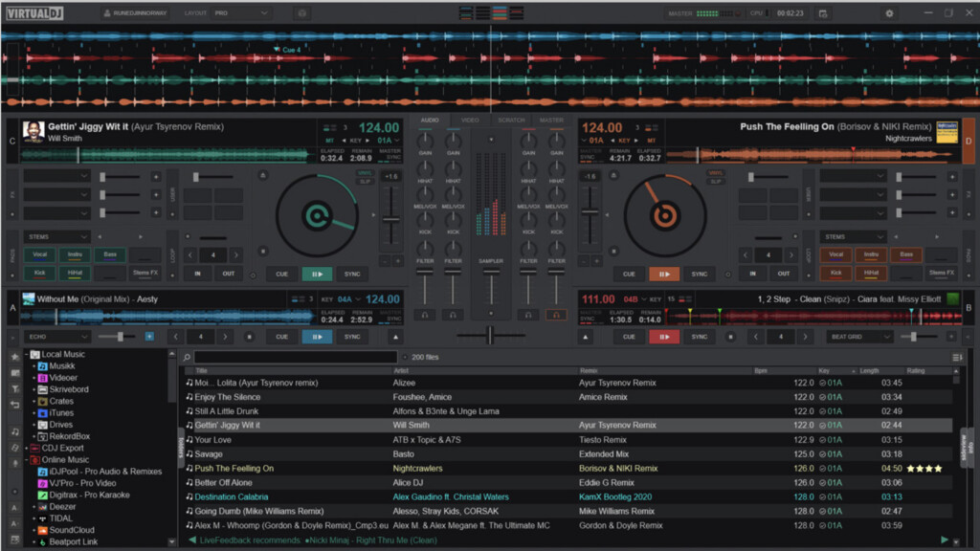Click the search magnifier icon in browser
Screen dimensions: 980x551
pyautogui.click(x=187, y=358)
